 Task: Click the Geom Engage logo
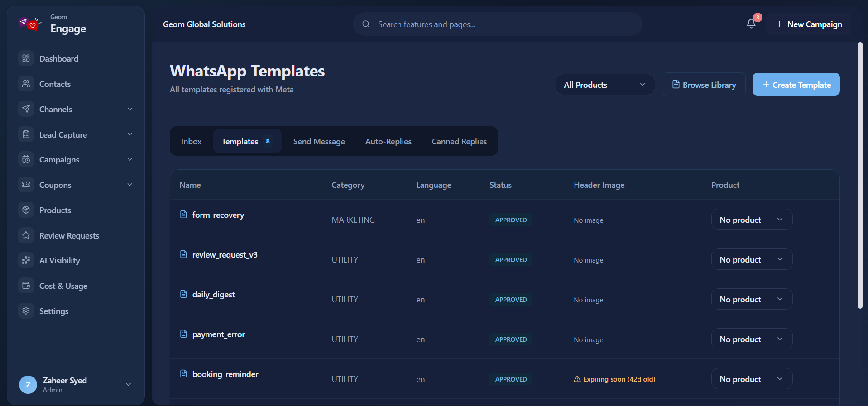click(30, 24)
